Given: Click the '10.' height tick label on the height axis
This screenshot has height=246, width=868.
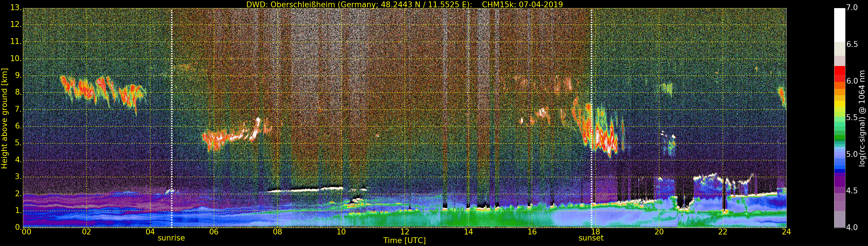Looking at the screenshot, I should [16, 59].
